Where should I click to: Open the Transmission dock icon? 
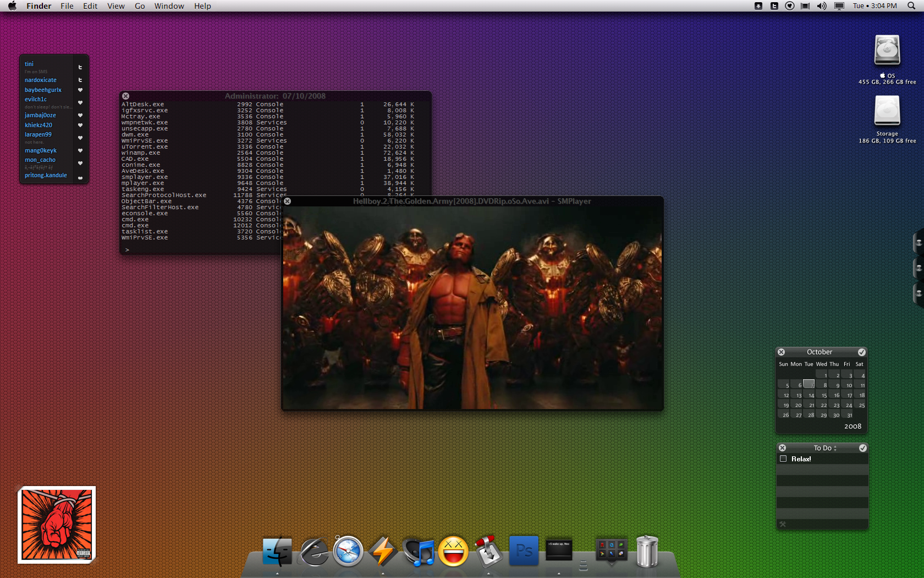point(488,552)
